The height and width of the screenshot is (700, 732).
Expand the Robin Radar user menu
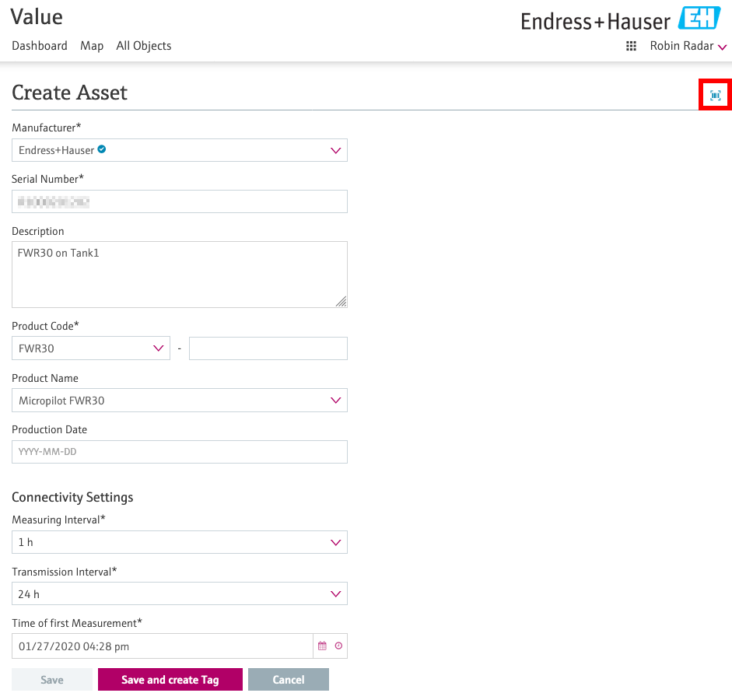click(x=688, y=46)
